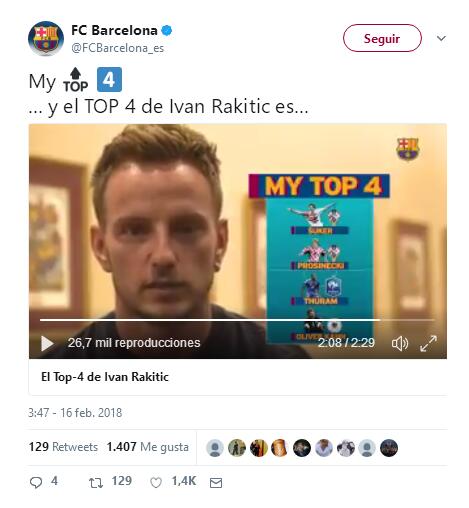This screenshot has width=469, height=508.
Task: Mute the video with speaker icon
Action: [x=400, y=343]
